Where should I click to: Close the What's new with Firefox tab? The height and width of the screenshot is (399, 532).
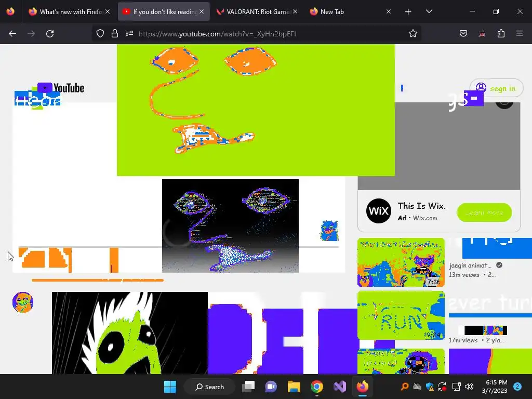tap(108, 11)
